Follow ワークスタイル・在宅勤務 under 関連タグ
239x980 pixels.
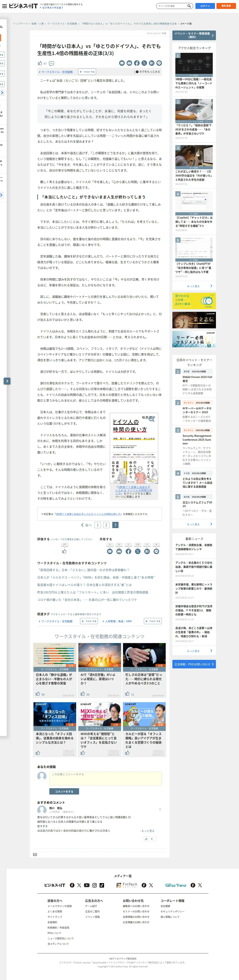coord(89,621)
